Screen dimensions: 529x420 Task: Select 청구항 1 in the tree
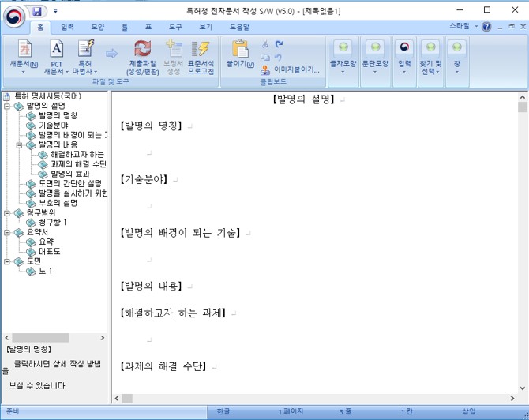53,223
